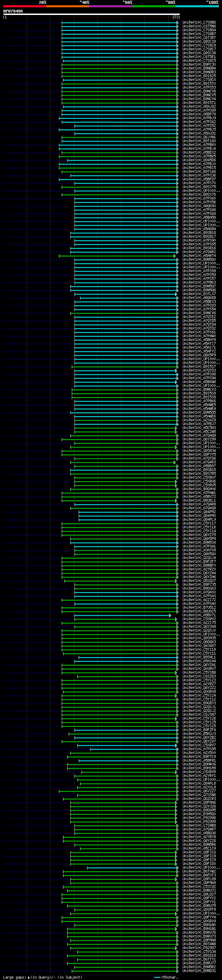222x980 pixels.
Task: Select the UniRef100_B6TVW2 label
Action: [x=199, y=872]
